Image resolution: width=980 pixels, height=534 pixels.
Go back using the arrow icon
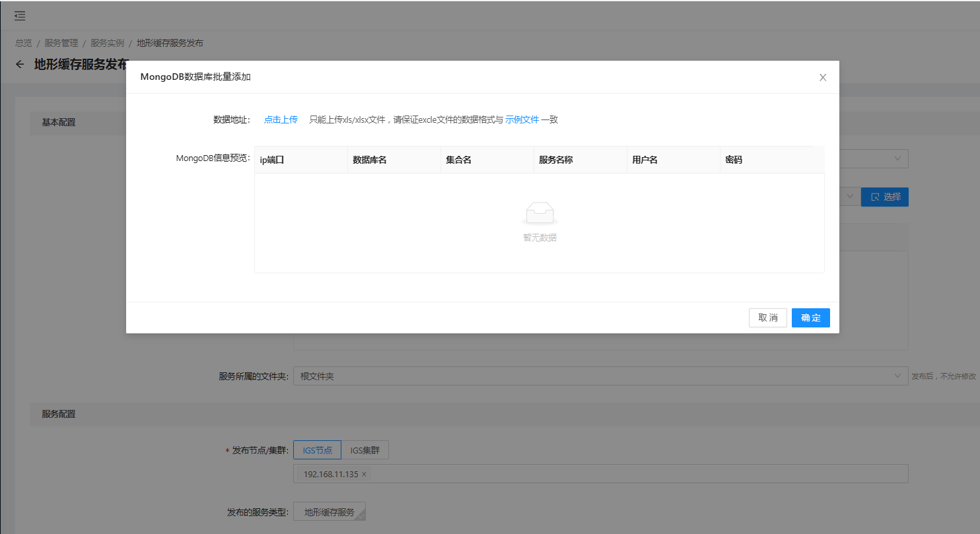tap(20, 64)
